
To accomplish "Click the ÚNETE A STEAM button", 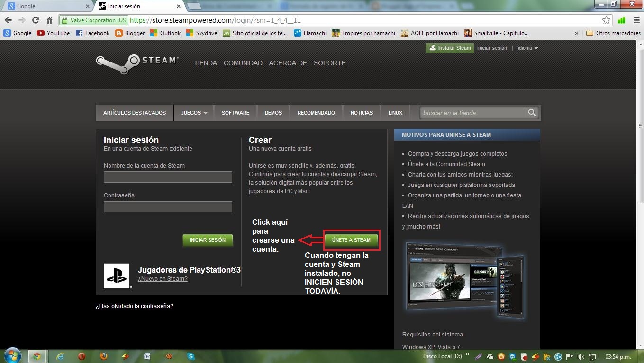I will tap(351, 240).
